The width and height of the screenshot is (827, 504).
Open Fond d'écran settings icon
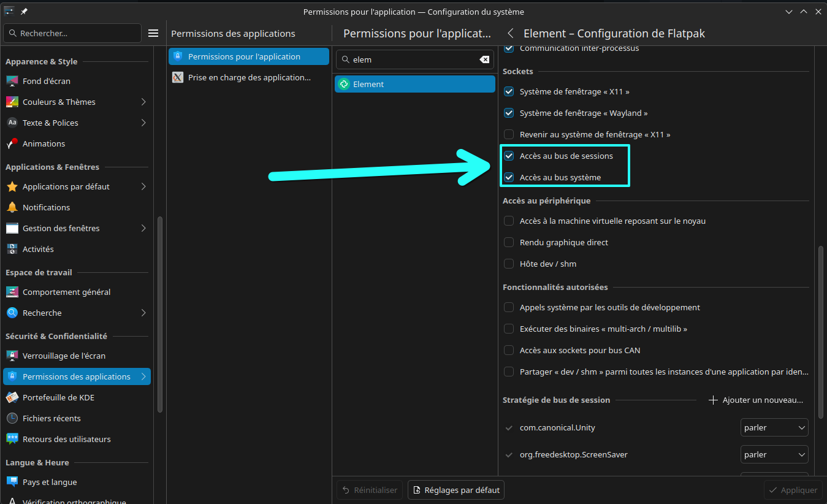click(x=12, y=81)
